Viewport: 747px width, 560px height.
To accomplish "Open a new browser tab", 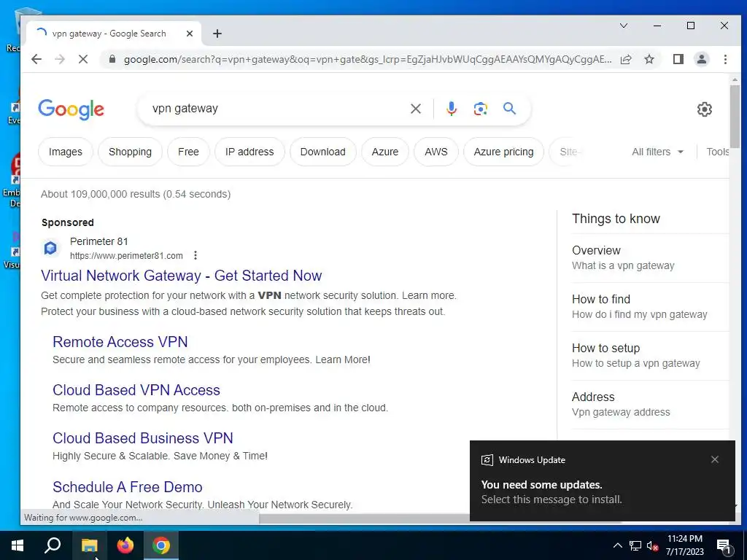I will pos(217,34).
